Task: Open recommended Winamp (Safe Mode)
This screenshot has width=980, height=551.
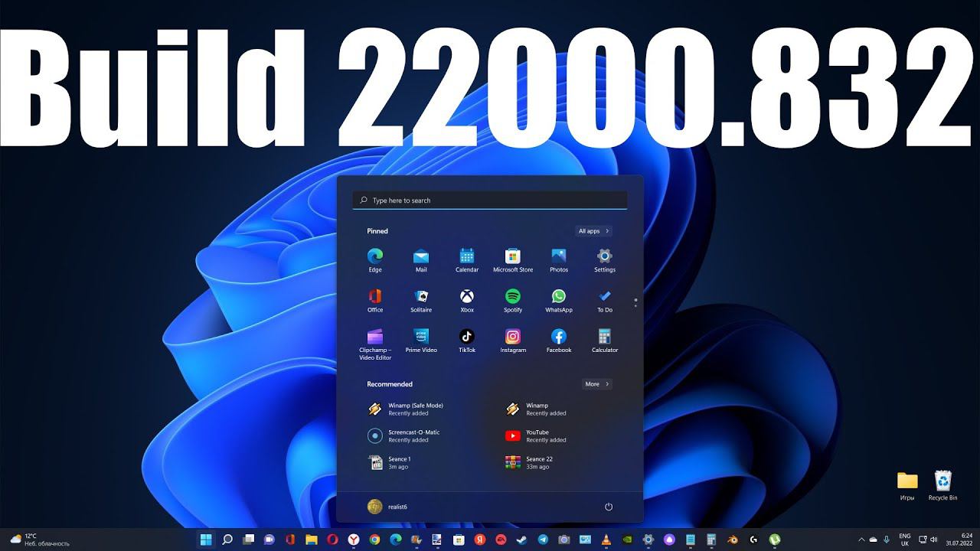Action: coord(407,409)
